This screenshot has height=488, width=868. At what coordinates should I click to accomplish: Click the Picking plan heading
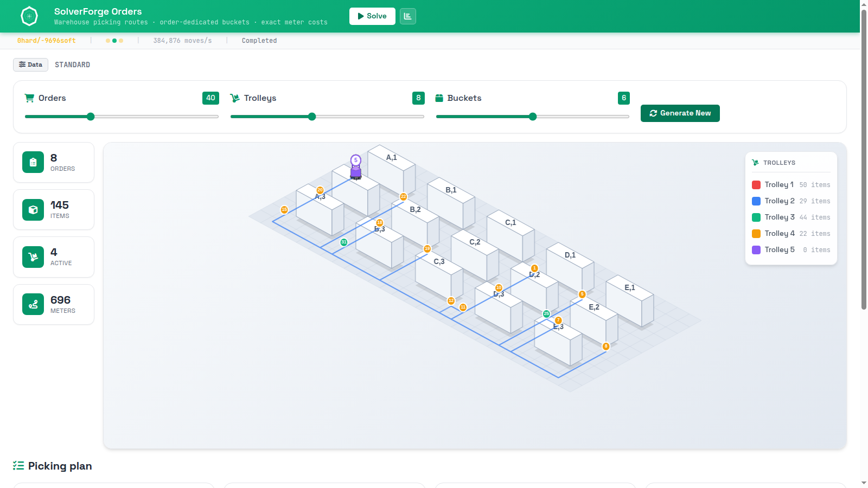pos(60,466)
